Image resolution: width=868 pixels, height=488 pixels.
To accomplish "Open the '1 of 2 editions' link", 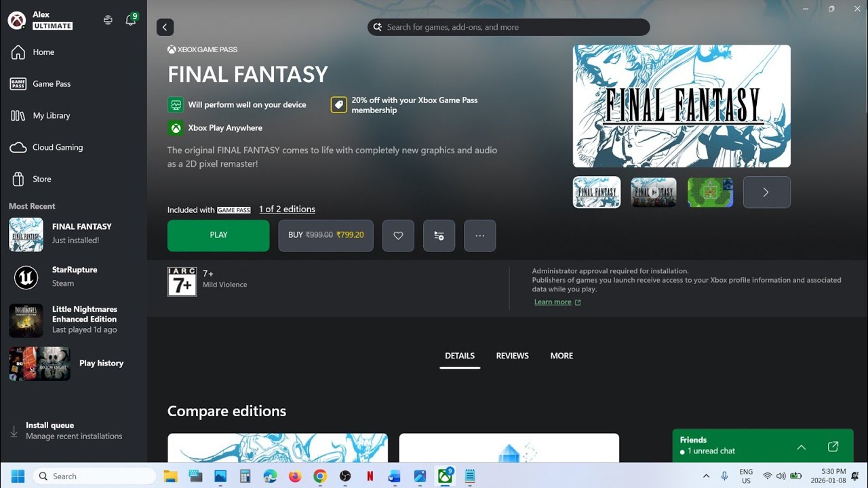I will coord(287,209).
